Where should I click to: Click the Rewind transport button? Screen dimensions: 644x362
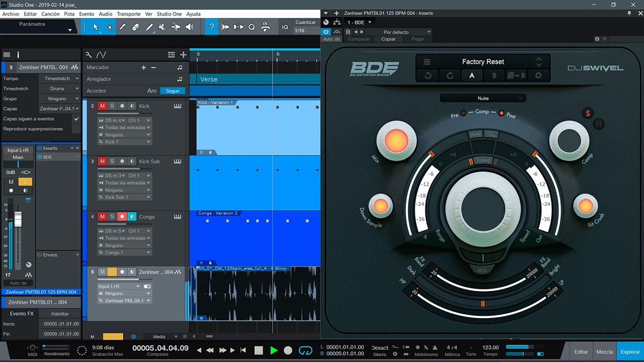pos(209,350)
